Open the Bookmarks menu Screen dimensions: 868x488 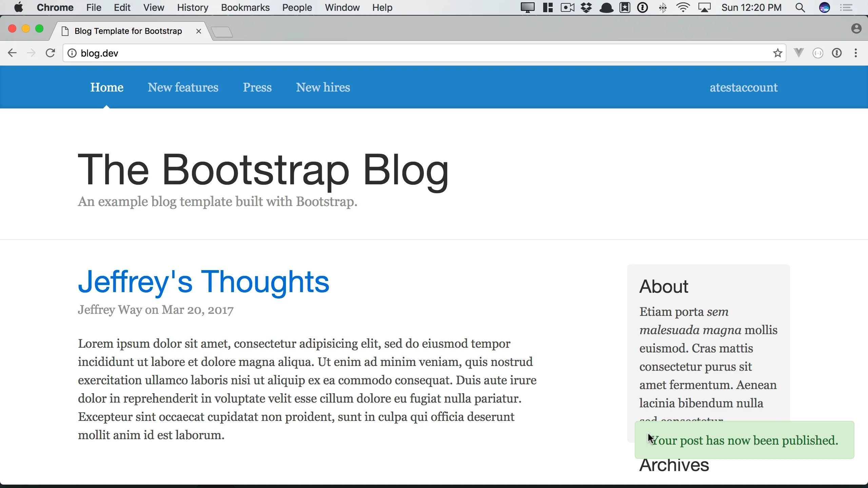point(245,7)
